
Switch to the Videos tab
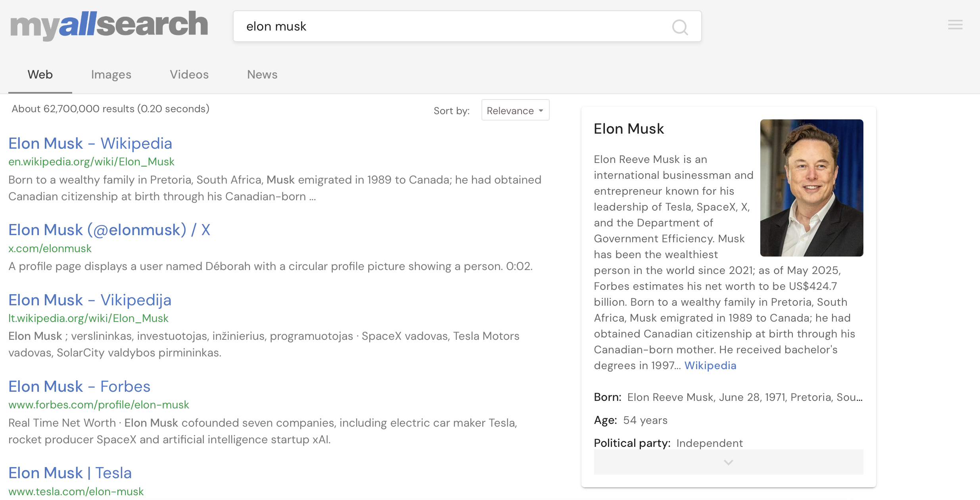tap(189, 75)
